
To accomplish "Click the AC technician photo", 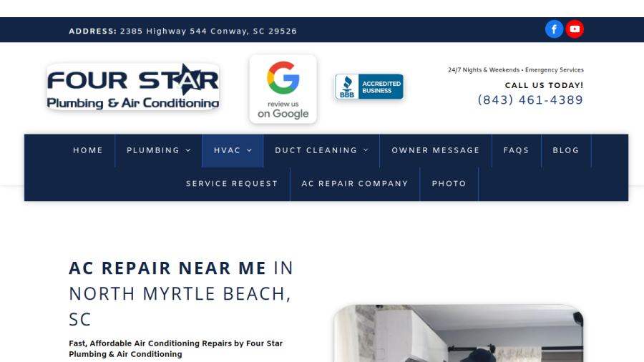I will coord(459,333).
